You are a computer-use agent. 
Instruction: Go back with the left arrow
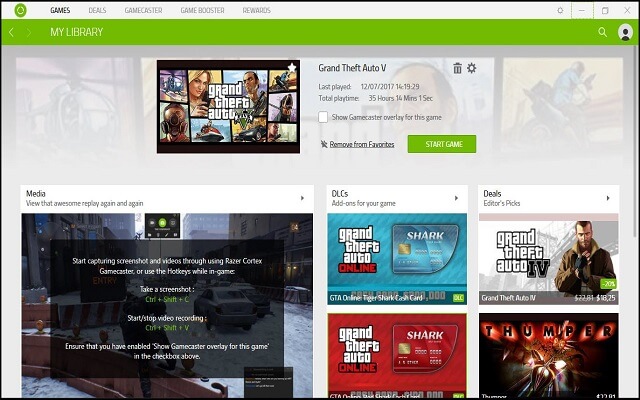[11, 32]
